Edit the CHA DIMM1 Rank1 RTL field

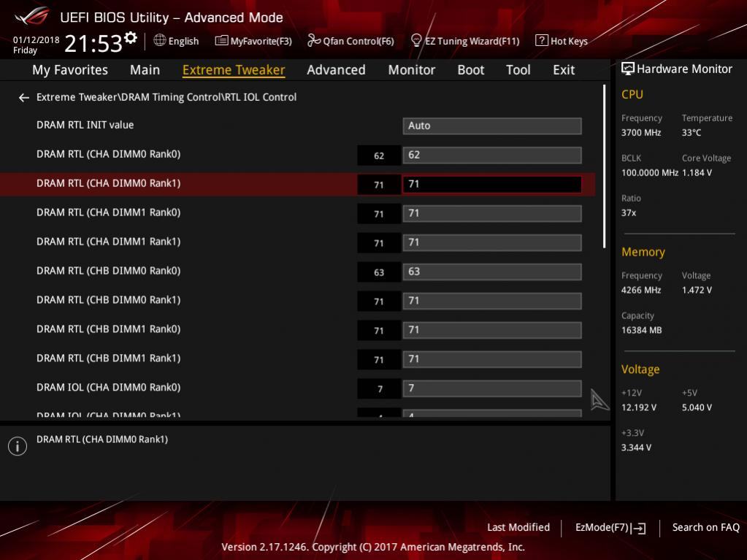point(492,242)
